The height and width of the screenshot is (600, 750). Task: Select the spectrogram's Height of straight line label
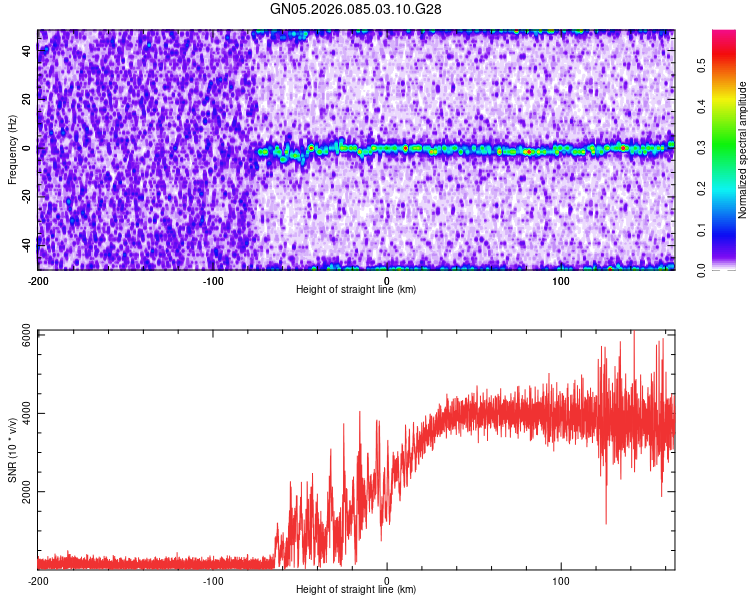[x=356, y=289]
